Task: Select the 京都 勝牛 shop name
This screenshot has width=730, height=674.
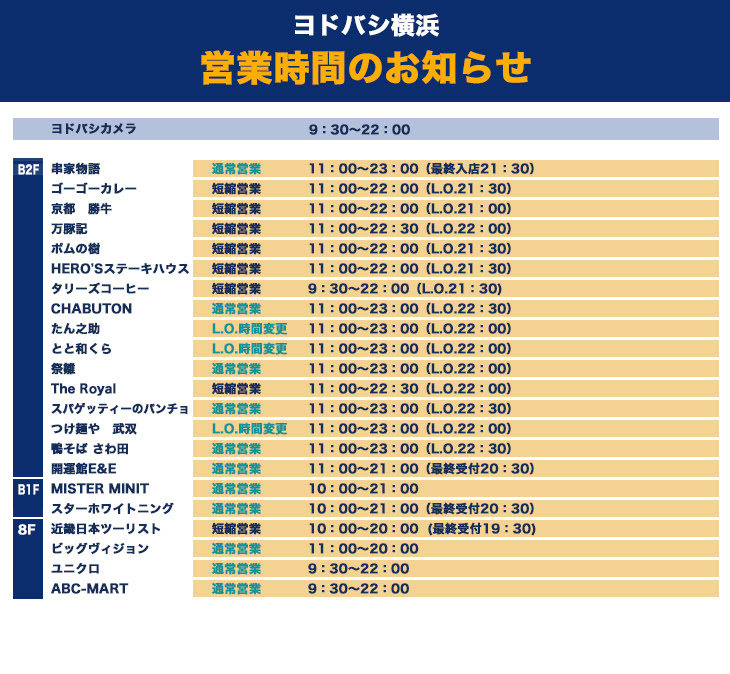Action: tap(81, 209)
